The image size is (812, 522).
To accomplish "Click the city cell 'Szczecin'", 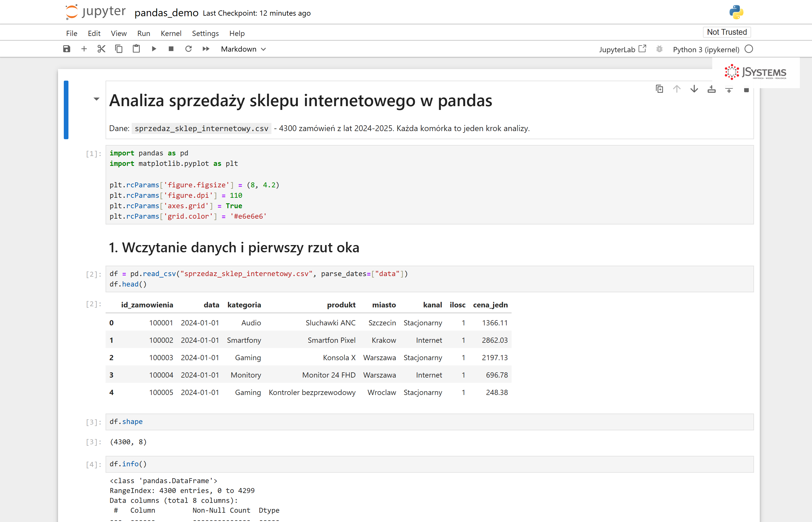I will pos(382,323).
